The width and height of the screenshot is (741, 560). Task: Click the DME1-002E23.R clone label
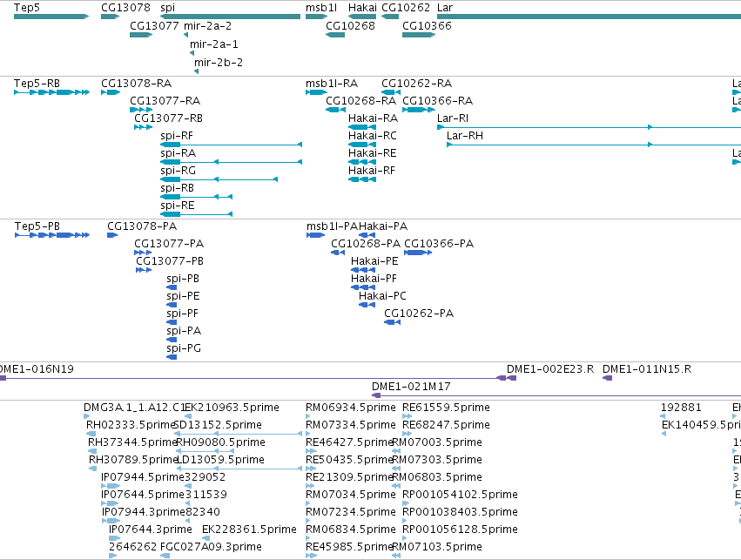[x=550, y=369]
